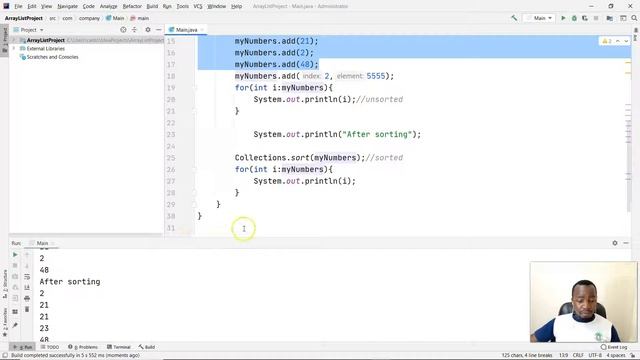Open Project Structure icon in top toolbar
Viewport: 640px width, 360px height.
point(609,18)
